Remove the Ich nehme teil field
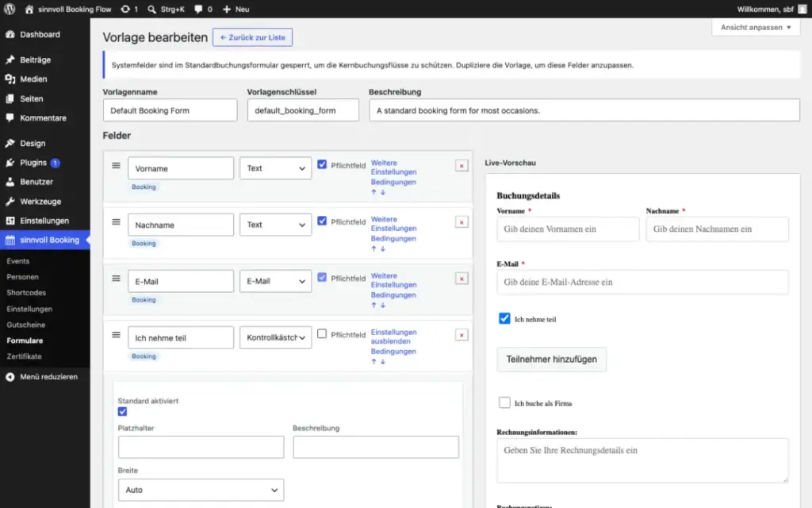The width and height of the screenshot is (812, 508). (x=462, y=336)
